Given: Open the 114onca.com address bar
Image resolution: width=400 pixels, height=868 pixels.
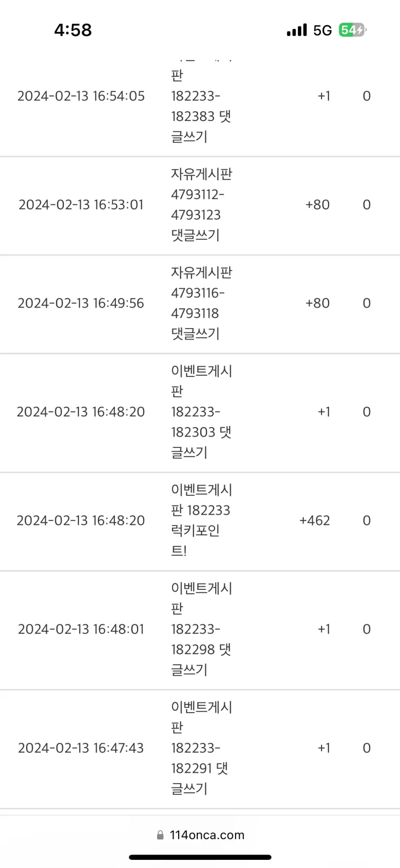Looking at the screenshot, I should [200, 835].
